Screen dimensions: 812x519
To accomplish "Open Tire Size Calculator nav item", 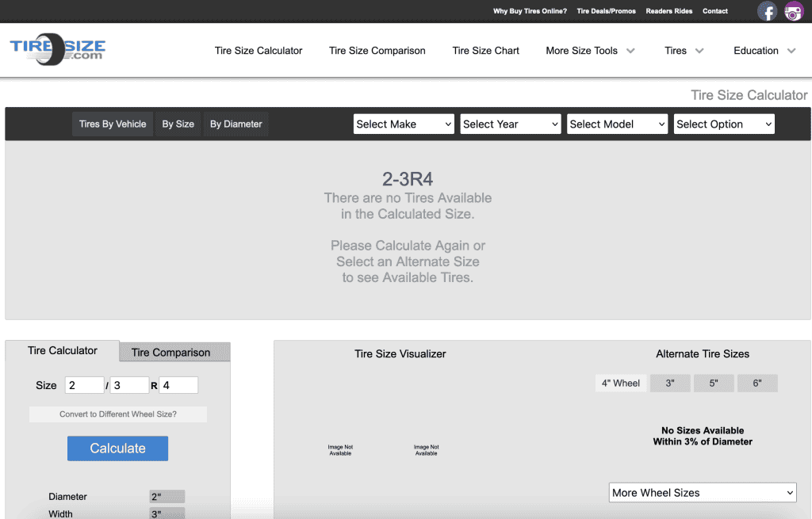I will click(259, 51).
